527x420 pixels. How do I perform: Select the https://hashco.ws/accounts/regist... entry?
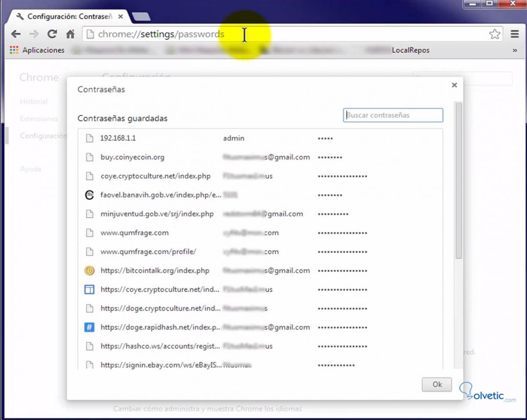tap(260, 346)
